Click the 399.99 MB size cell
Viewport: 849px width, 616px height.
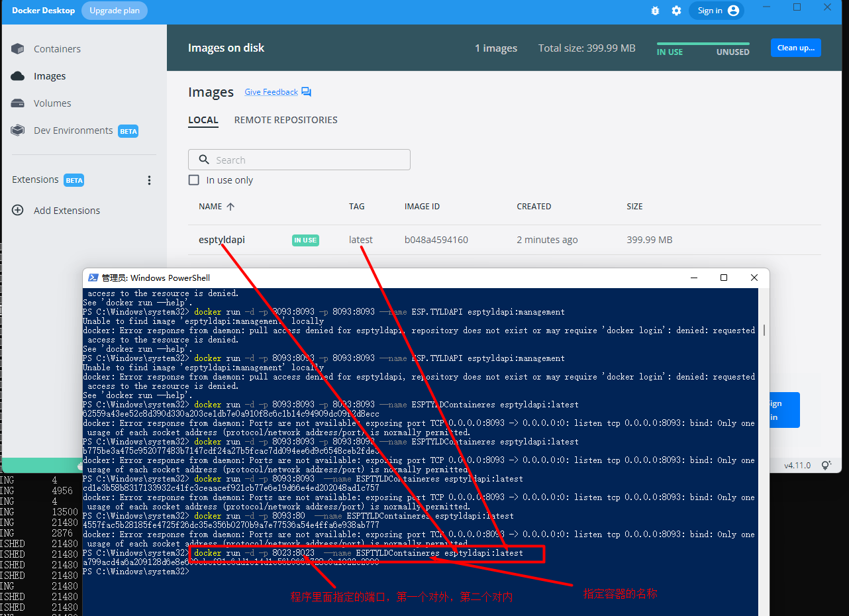[x=650, y=240]
